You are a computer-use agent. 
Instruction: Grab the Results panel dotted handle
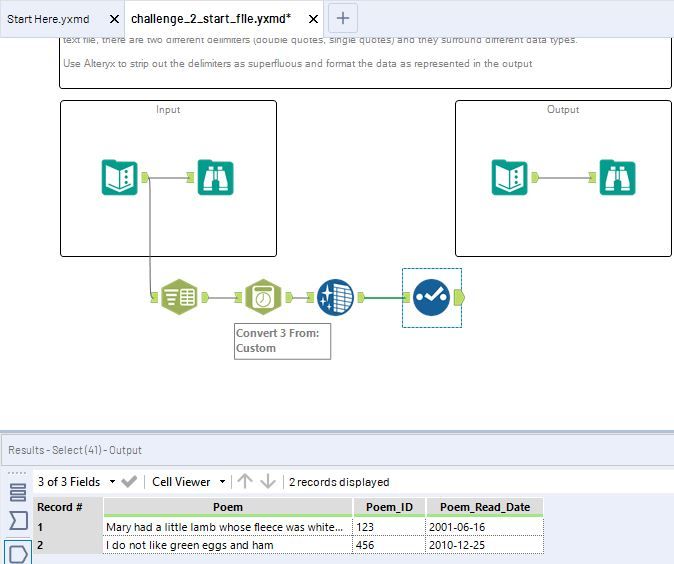click(17, 472)
